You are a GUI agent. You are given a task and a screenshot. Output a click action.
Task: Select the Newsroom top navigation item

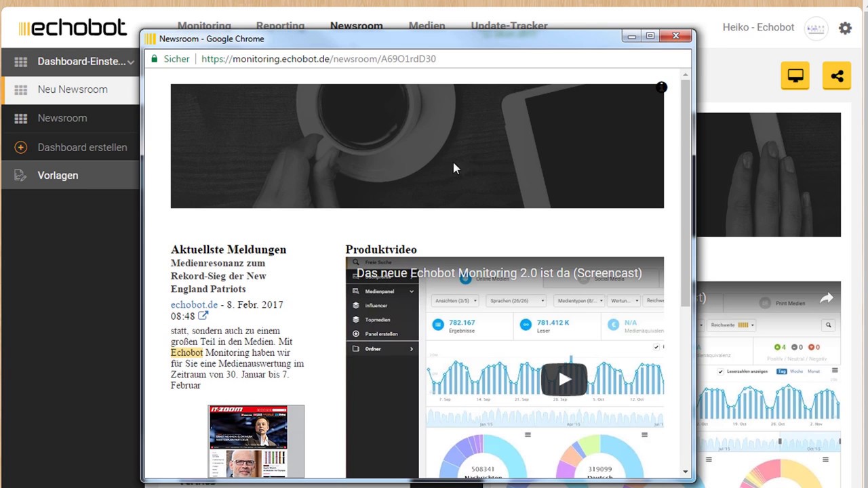[357, 26]
